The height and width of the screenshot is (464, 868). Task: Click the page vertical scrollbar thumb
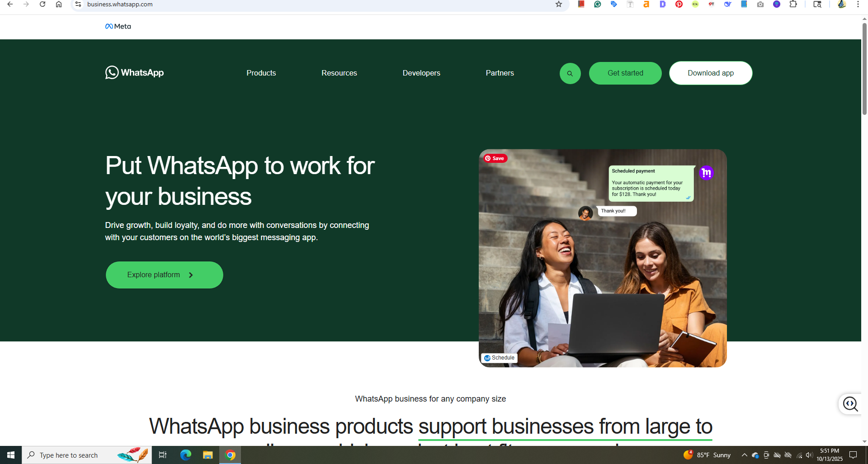point(864,68)
